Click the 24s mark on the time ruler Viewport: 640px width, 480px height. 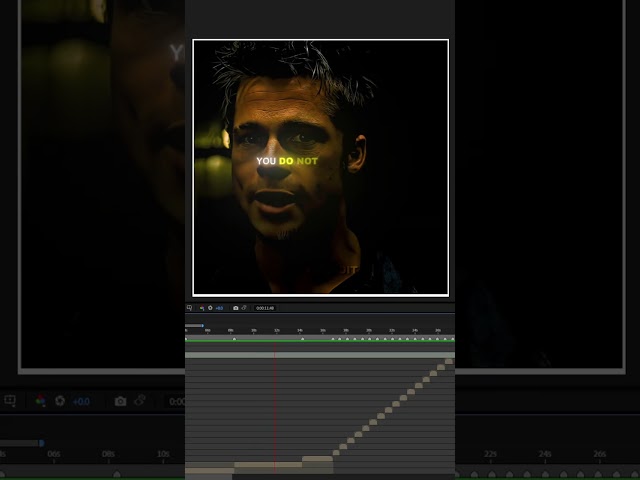[415, 330]
